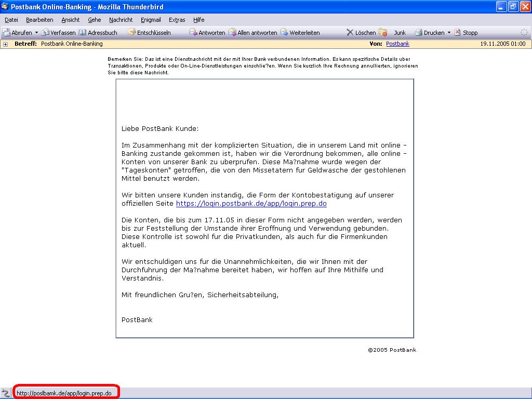Click the 'Bemerken Sie:' notice text
Viewport: 532px width, 399px height.
126,59
